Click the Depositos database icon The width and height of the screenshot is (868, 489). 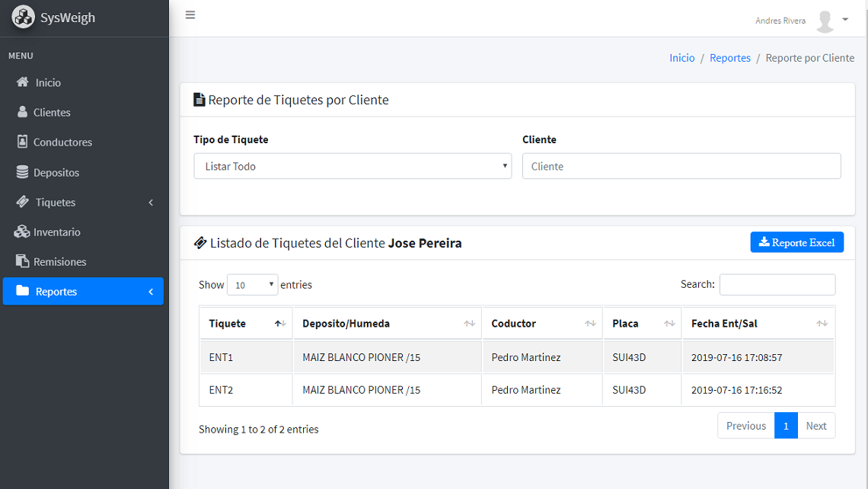(x=22, y=172)
